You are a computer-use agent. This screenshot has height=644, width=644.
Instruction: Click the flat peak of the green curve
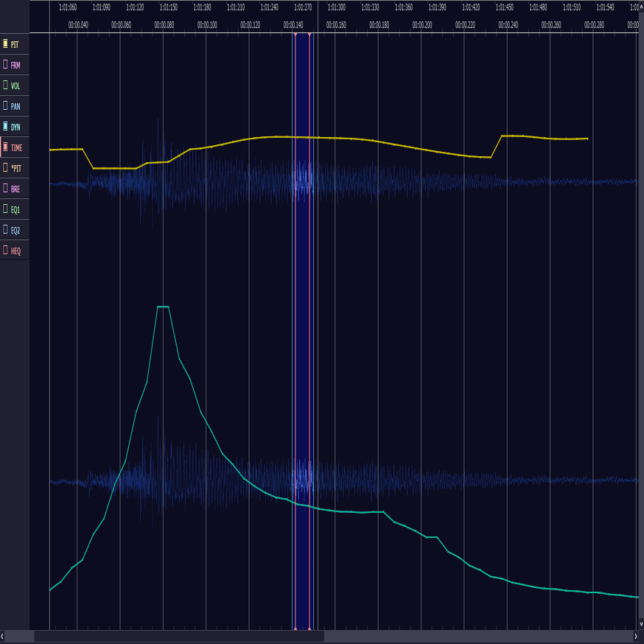point(163,307)
